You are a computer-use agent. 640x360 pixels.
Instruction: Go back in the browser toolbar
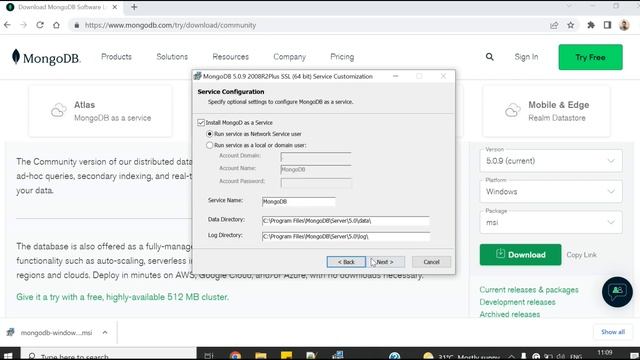7,25
